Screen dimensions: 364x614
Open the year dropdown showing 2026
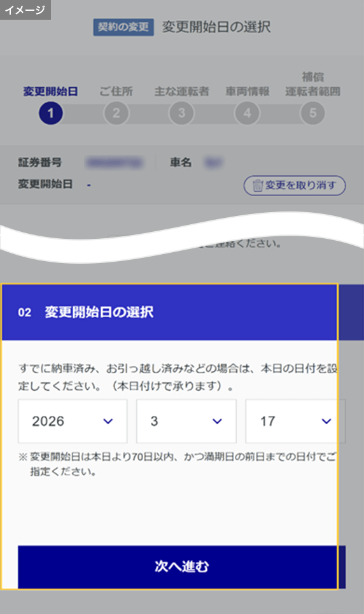[x=73, y=421]
